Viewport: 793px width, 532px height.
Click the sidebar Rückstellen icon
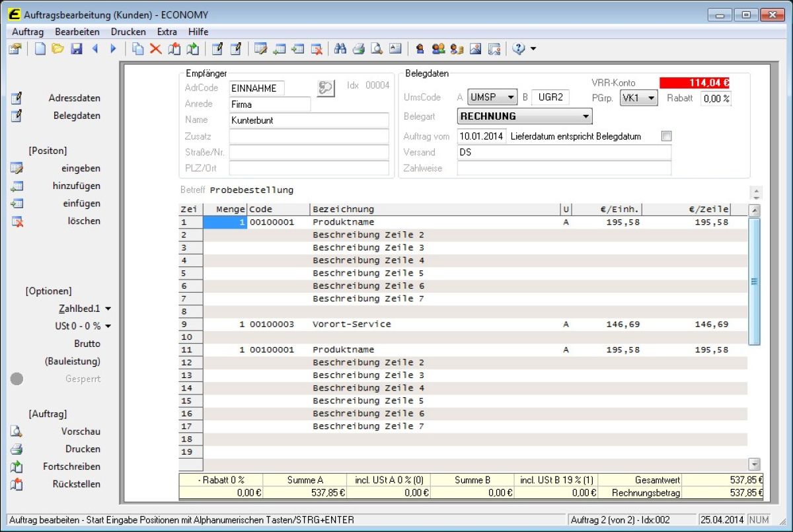[x=17, y=484]
